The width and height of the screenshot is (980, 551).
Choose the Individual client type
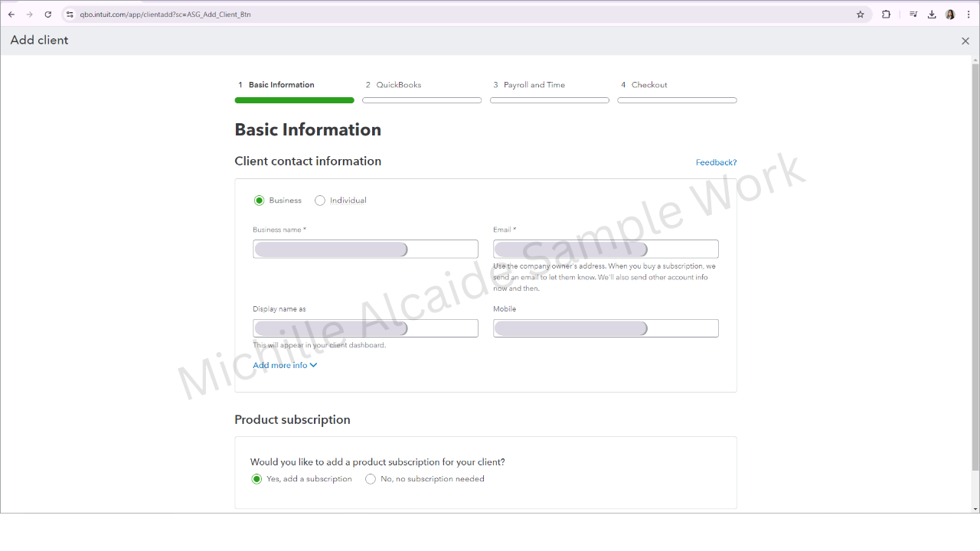click(x=320, y=201)
